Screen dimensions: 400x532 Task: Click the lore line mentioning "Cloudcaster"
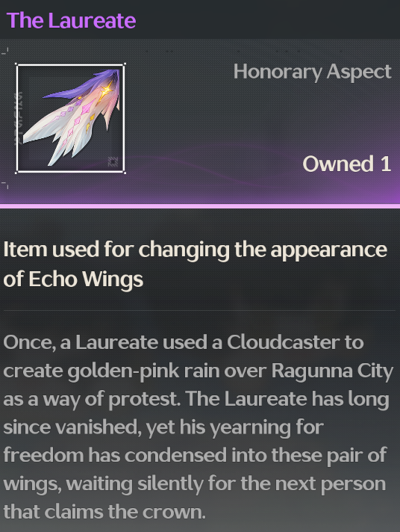184,342
